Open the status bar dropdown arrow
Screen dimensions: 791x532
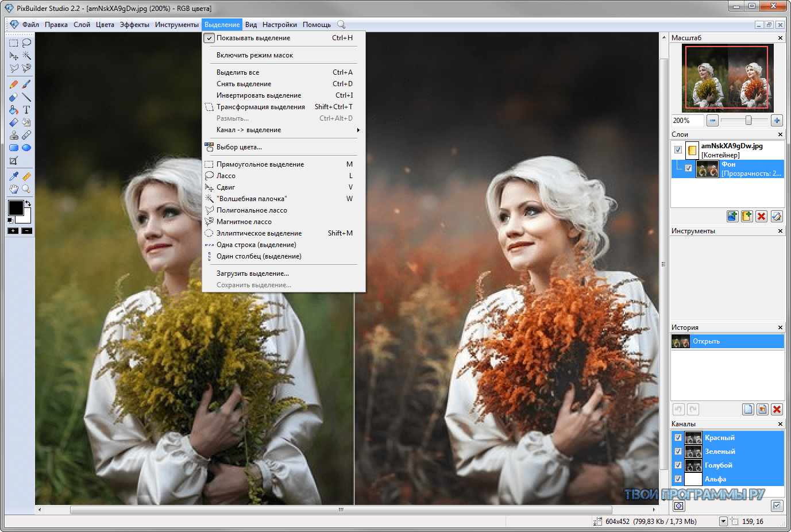[x=723, y=522]
